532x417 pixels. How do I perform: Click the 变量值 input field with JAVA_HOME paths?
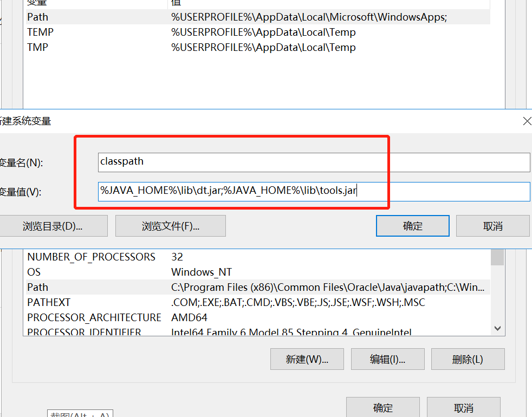click(314, 191)
